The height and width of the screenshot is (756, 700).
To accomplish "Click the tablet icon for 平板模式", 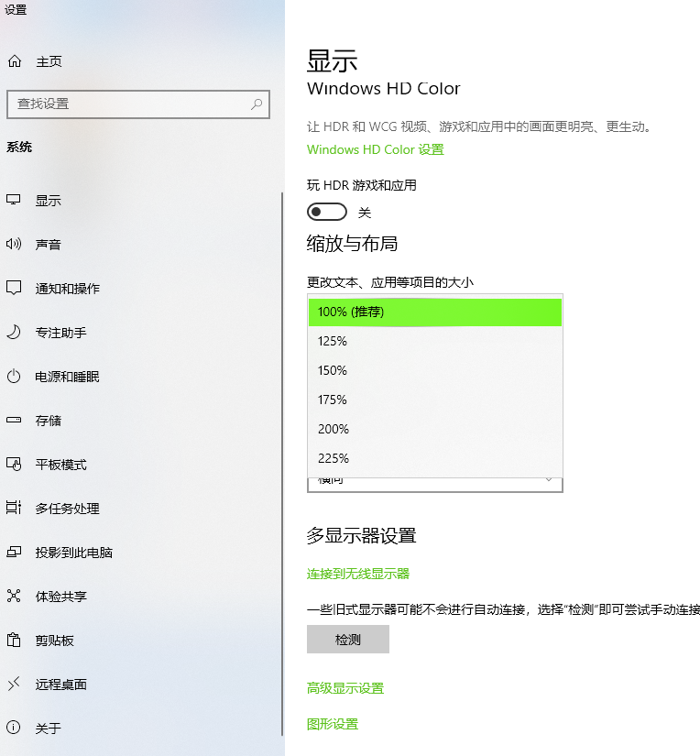I will [x=14, y=465].
